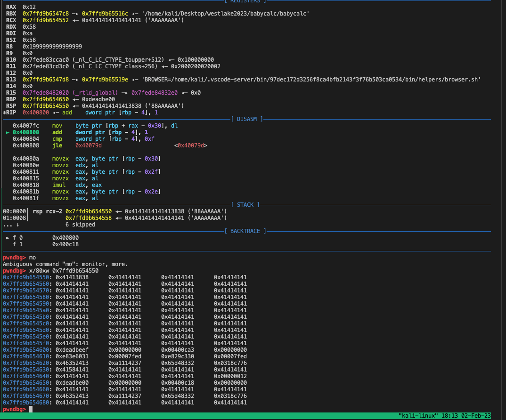The height and width of the screenshot is (420, 506).
Task: Click the RBX babycalc file path string
Action: [x=225, y=14]
